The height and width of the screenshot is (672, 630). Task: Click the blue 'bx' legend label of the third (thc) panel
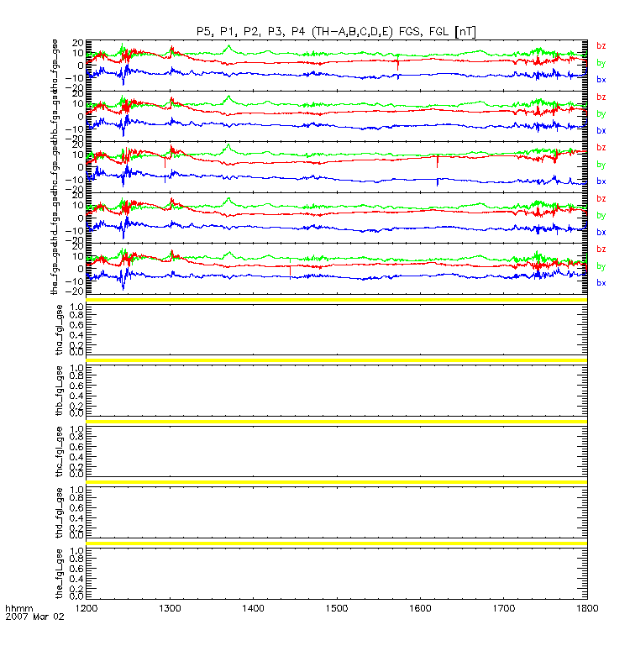pyautogui.click(x=601, y=181)
